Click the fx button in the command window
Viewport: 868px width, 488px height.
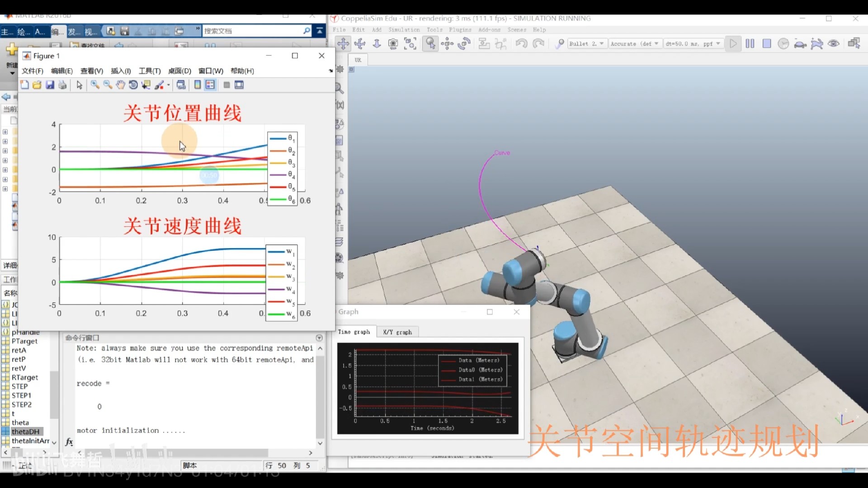click(x=69, y=443)
